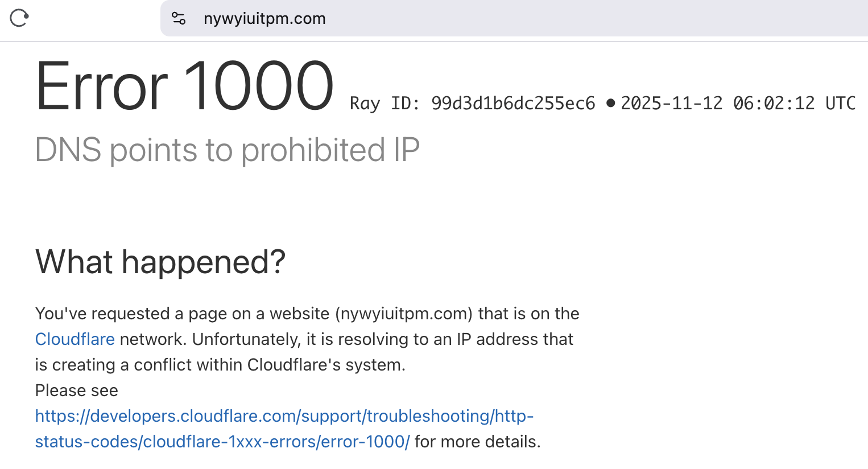The image size is (868, 469).
Task: Click the large Error 1000 heading
Action: (184, 87)
